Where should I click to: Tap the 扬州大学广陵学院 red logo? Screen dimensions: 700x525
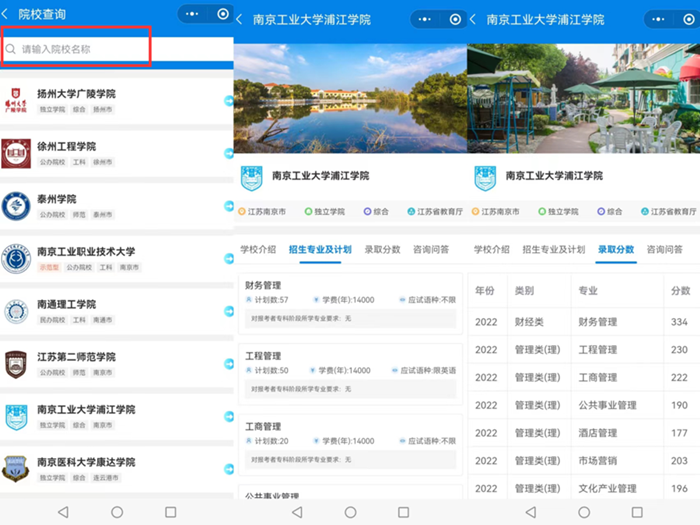point(16,101)
